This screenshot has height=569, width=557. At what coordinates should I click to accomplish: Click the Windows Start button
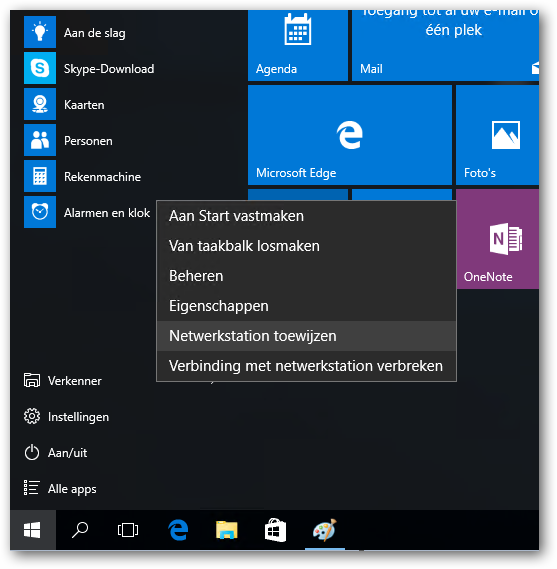click(x=33, y=530)
